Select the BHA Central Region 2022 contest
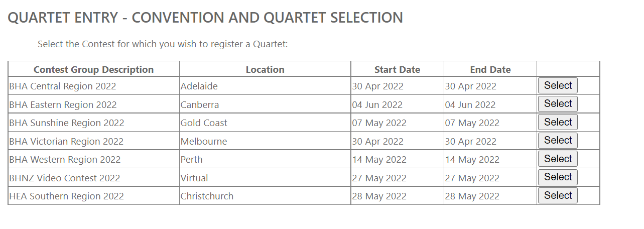This screenshot has height=229, width=644. pos(557,86)
